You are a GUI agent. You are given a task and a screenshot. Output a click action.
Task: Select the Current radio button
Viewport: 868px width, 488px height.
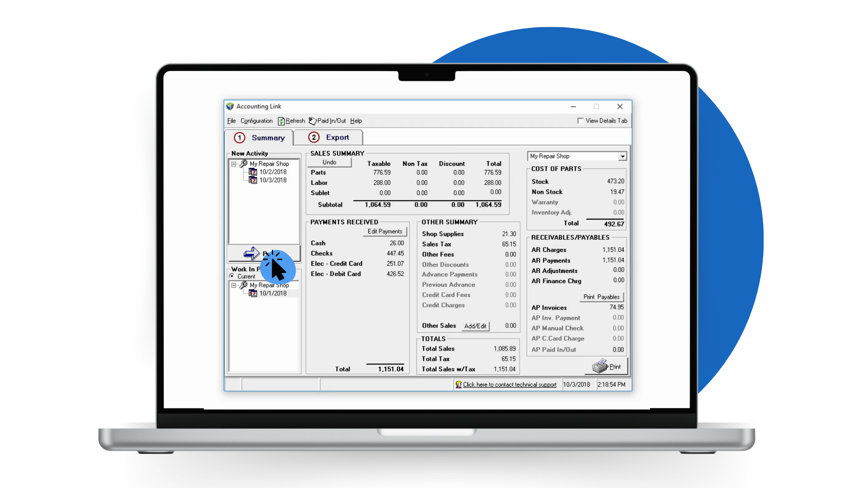tap(232, 276)
